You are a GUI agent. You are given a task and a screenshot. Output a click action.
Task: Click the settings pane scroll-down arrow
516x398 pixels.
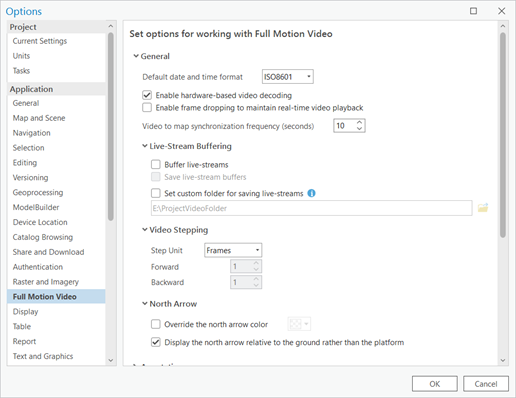tap(503, 360)
